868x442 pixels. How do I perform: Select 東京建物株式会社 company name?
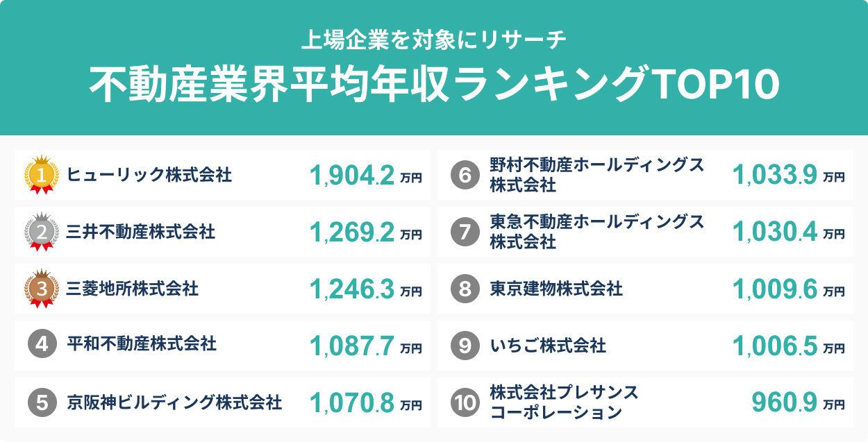(556, 289)
